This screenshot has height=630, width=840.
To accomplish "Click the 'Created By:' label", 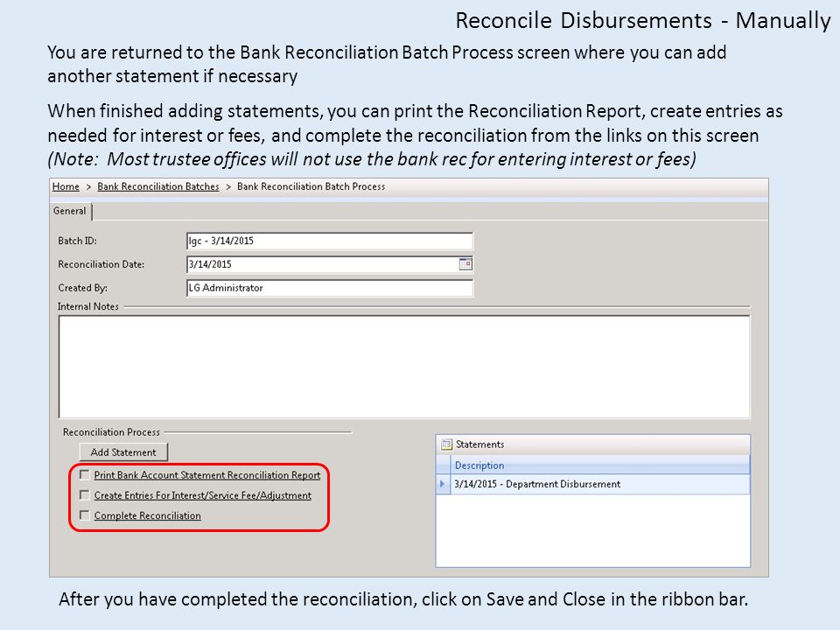I will click(x=82, y=288).
